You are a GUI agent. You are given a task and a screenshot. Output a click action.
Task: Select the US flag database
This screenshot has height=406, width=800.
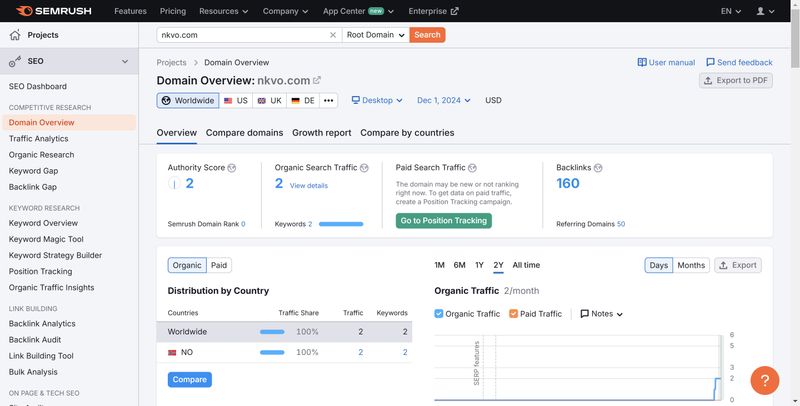tap(236, 100)
